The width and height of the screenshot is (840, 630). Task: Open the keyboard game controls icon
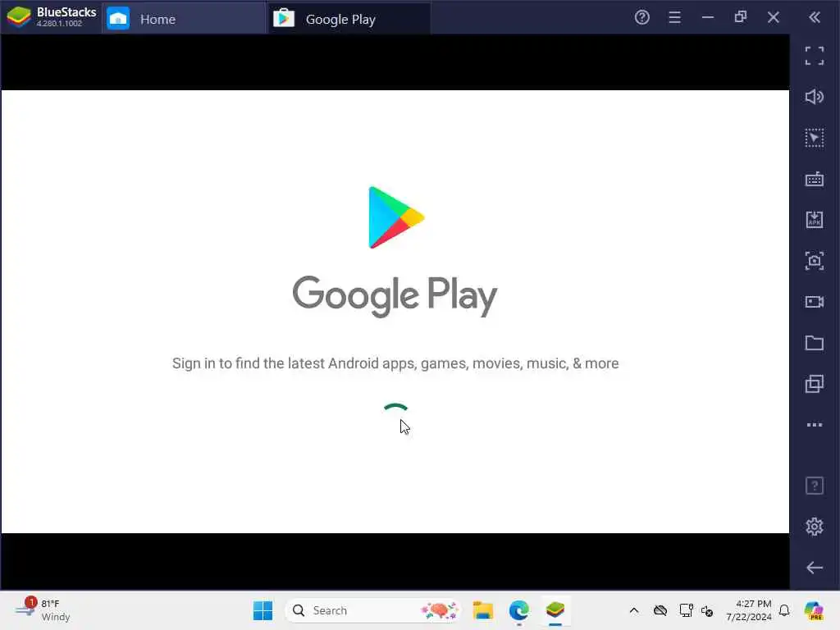click(815, 179)
